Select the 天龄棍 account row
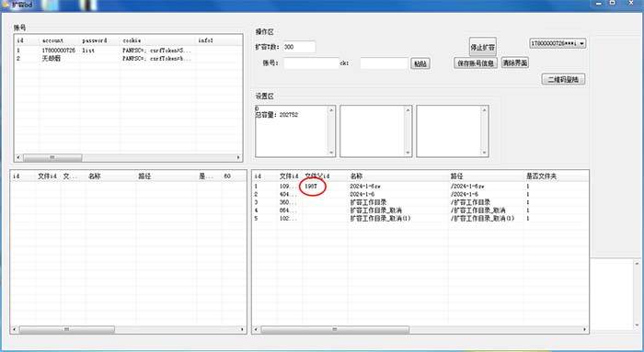Image resolution: width=644 pixels, height=352 pixels. 128,59
